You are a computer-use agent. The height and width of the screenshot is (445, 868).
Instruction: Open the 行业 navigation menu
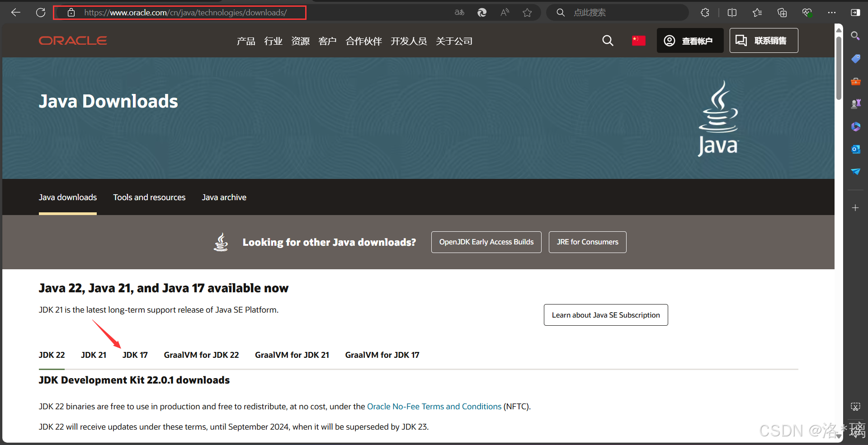[x=273, y=41]
